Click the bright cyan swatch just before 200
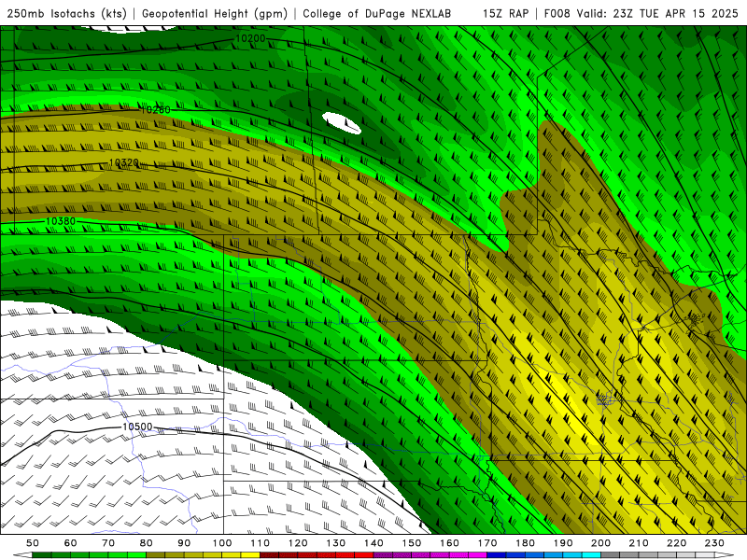 [x=592, y=555]
